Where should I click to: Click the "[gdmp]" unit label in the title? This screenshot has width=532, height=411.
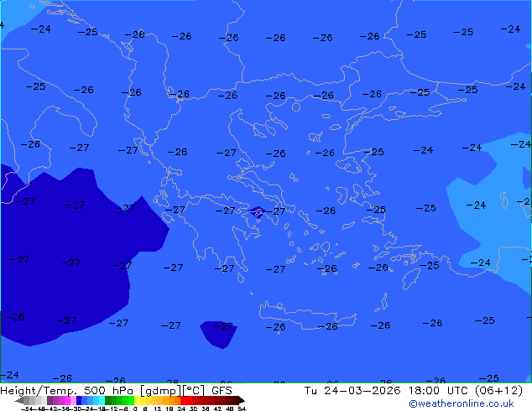point(161,391)
